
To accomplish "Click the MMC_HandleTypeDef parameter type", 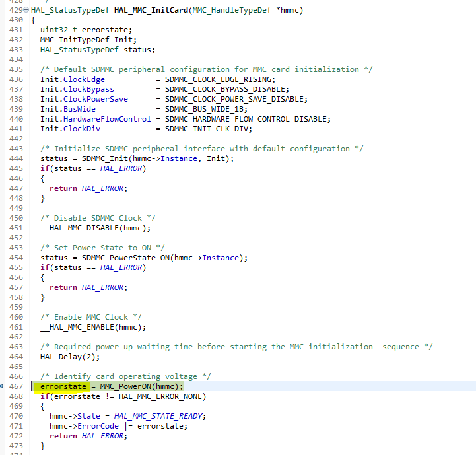I will coord(232,10).
